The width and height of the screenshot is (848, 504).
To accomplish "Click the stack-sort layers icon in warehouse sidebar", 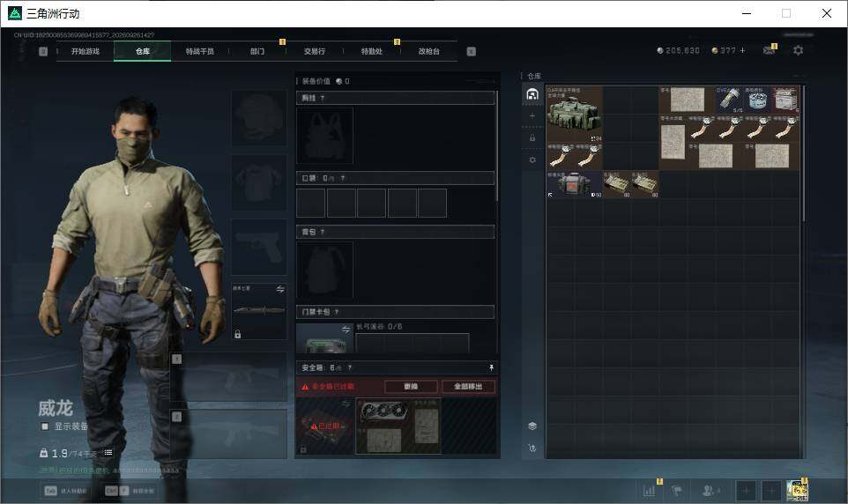I will pos(532,426).
